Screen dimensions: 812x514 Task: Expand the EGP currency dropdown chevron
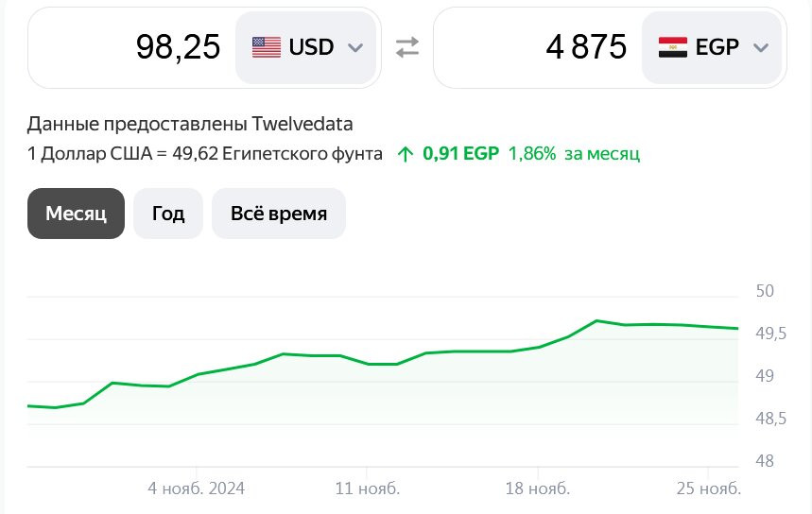pyautogui.click(x=760, y=47)
